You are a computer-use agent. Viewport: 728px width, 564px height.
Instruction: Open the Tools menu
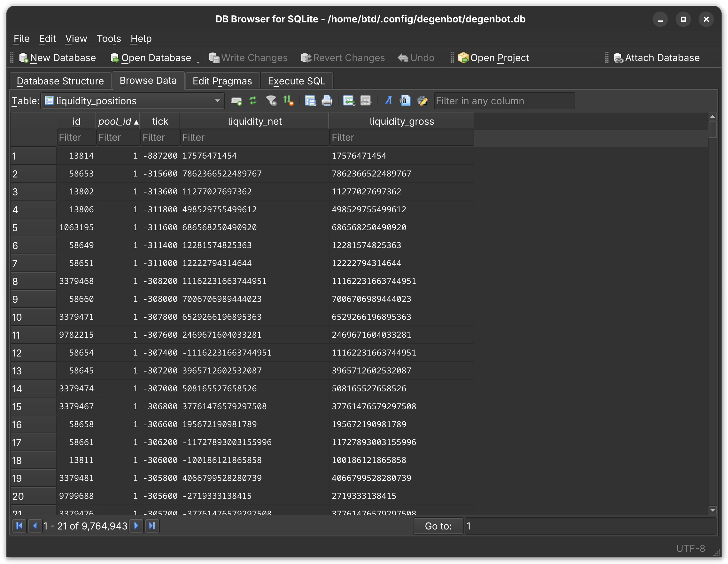coord(109,39)
